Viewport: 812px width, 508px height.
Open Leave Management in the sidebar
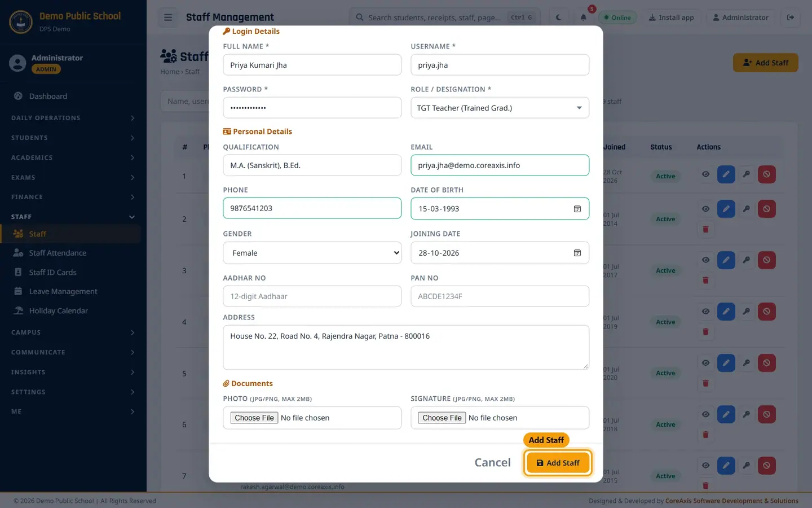point(71,291)
